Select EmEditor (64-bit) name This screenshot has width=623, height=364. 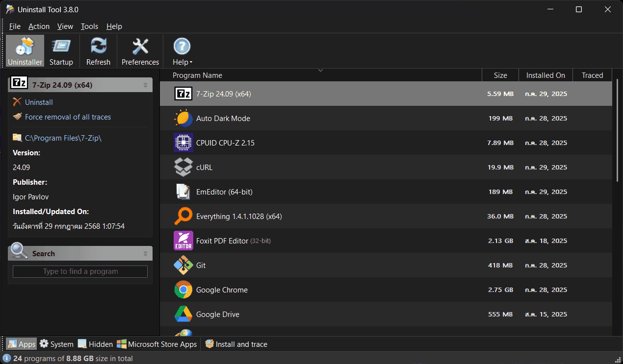[x=224, y=192]
